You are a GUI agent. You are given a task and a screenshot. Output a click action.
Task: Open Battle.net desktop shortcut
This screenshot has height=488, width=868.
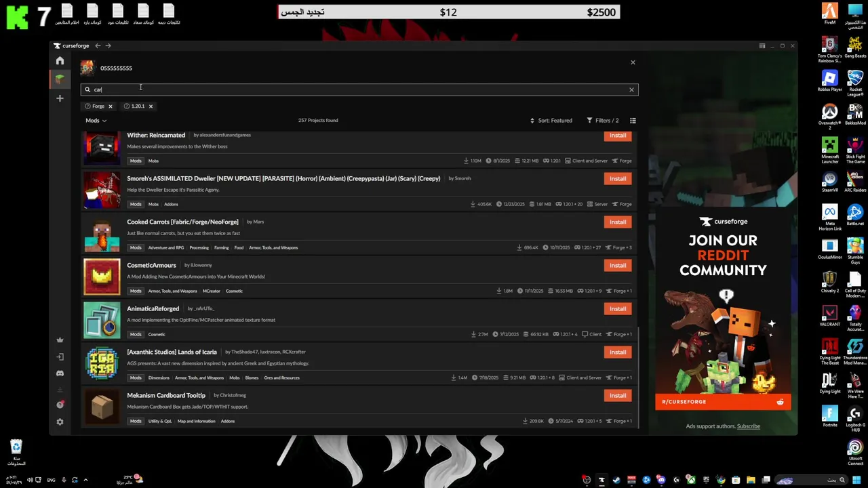pos(855,215)
